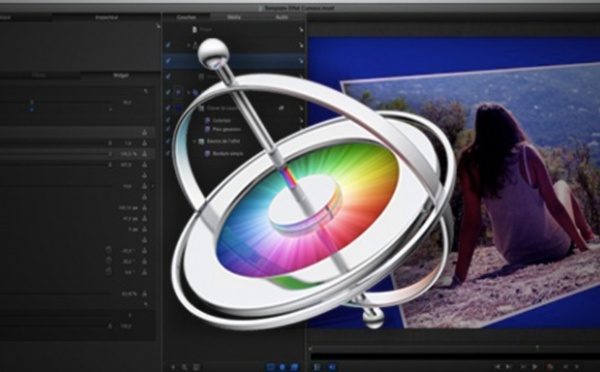Toggle checkbox of highlighted blue layer row
This screenshot has height=372, width=600.
pos(168,60)
